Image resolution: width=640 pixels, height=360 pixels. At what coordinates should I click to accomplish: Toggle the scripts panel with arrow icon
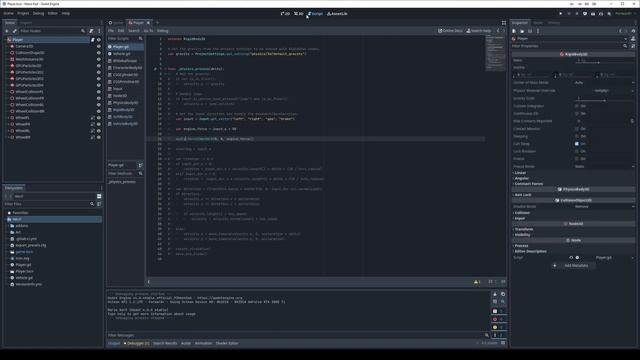(149, 282)
